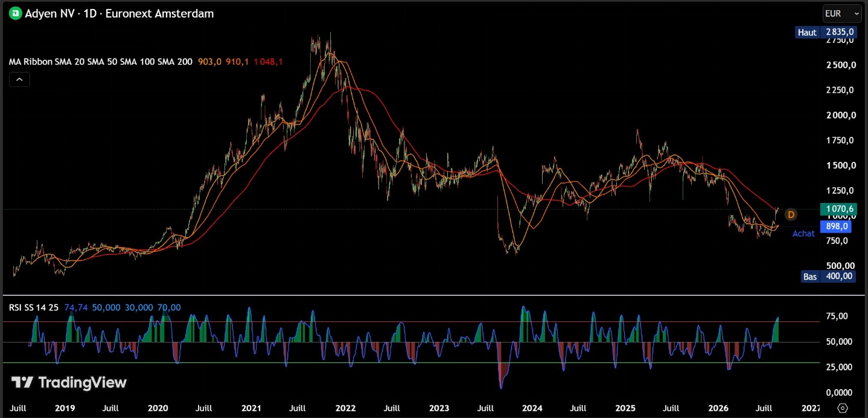Click the RSI SS 14 25 indicator label
Screen dimensions: 868x418
(34, 307)
